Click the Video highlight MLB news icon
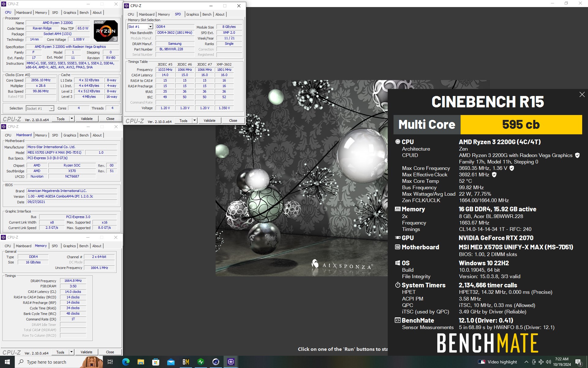The height and width of the screenshot is (368, 588). [x=482, y=362]
